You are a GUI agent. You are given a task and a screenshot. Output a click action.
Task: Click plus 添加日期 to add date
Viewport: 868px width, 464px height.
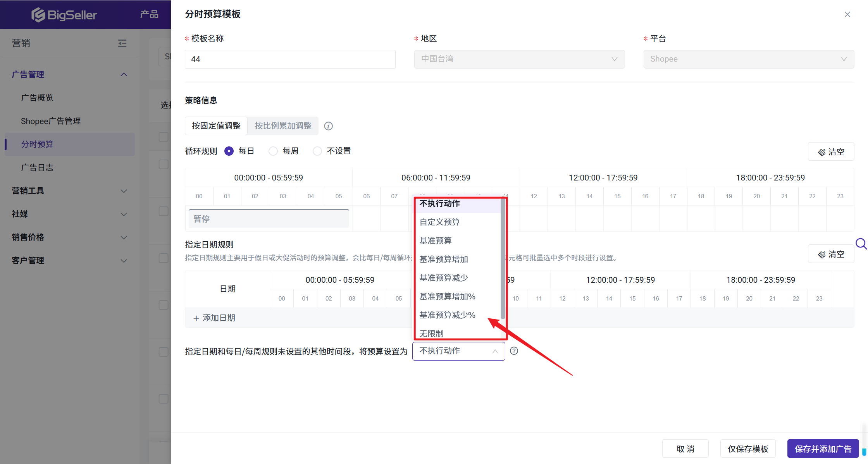point(214,318)
